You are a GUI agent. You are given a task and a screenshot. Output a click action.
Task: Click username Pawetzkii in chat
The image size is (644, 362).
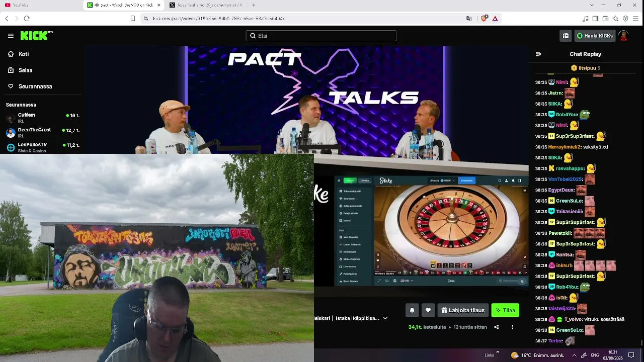coord(560,233)
